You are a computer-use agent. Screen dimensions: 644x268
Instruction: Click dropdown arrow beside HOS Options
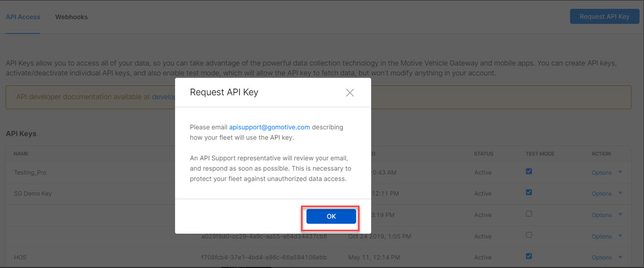point(620,257)
